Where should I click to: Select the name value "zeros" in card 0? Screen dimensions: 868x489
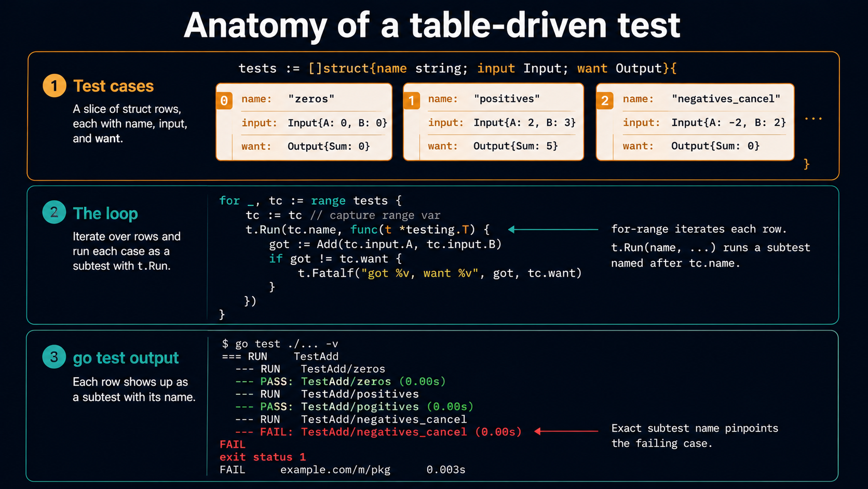tap(311, 99)
